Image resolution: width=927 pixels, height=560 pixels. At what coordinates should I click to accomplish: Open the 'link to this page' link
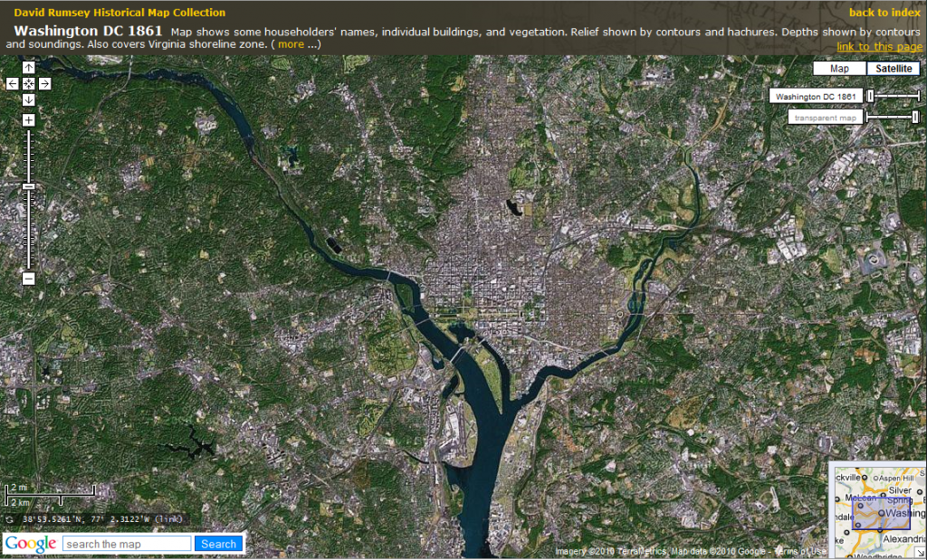click(x=879, y=47)
